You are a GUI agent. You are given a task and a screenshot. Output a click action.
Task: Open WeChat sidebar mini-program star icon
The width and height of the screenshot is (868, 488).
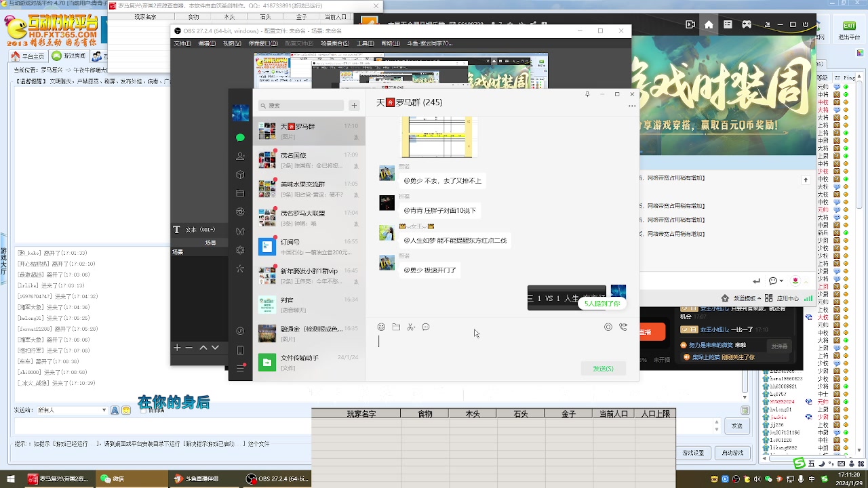click(240, 268)
